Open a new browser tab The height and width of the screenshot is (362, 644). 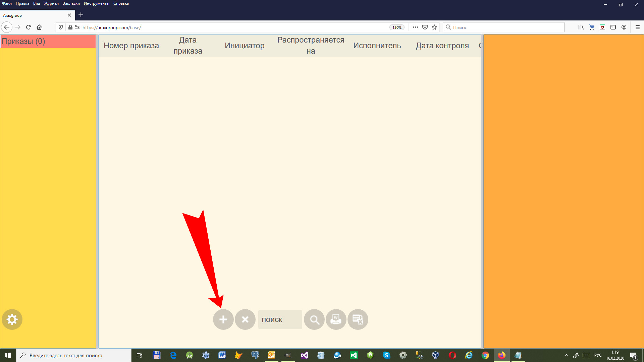click(x=81, y=15)
